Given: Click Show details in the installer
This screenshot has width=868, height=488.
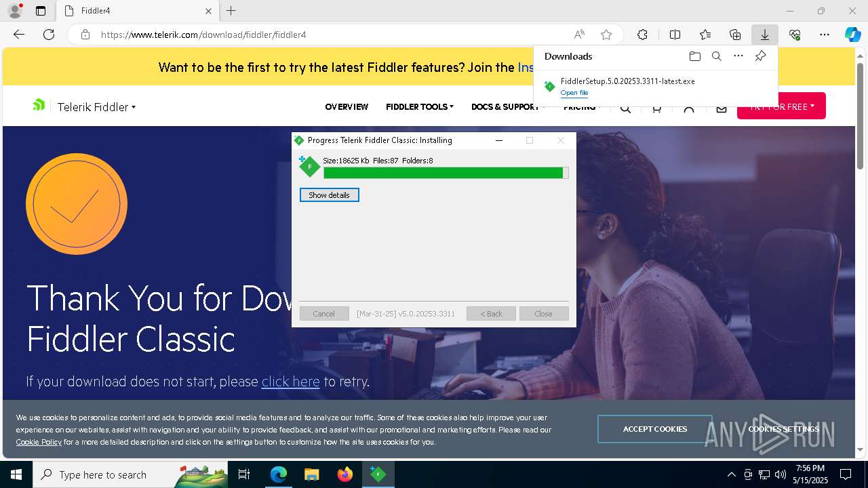Looking at the screenshot, I should click(329, 195).
